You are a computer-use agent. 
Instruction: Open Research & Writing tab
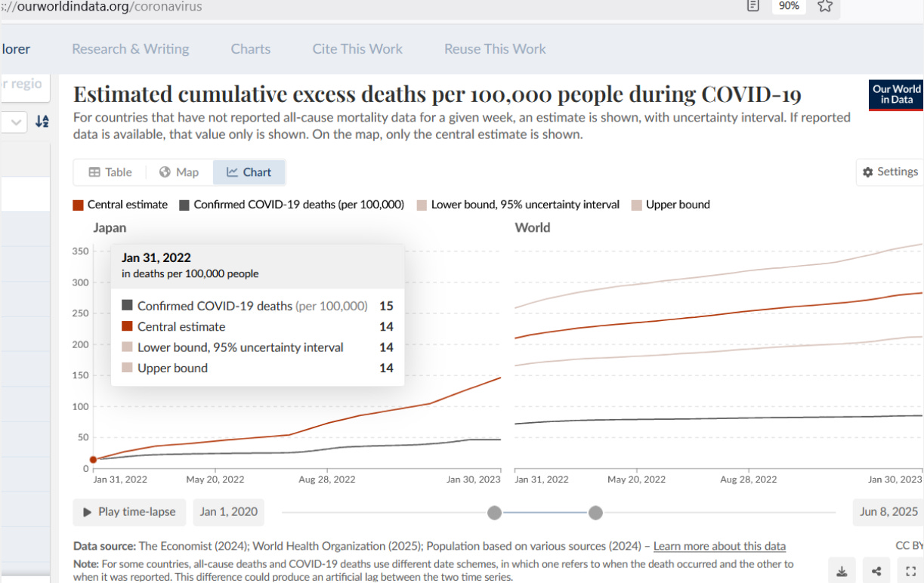tap(131, 49)
